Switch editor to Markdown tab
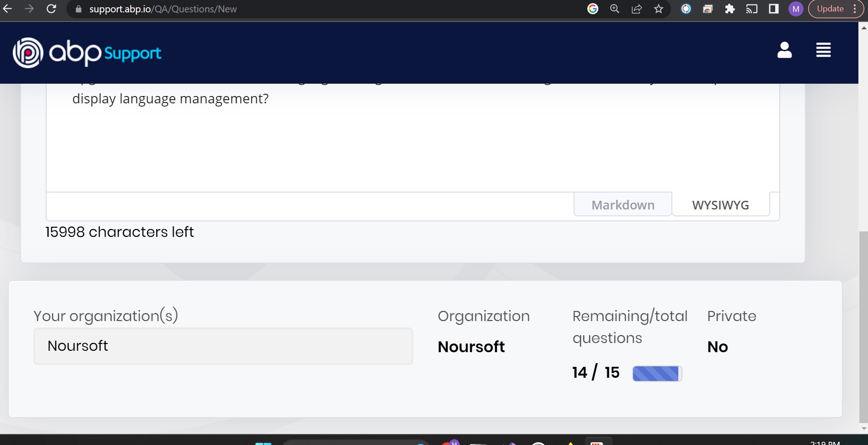Viewport: 868px width, 445px height. click(623, 205)
